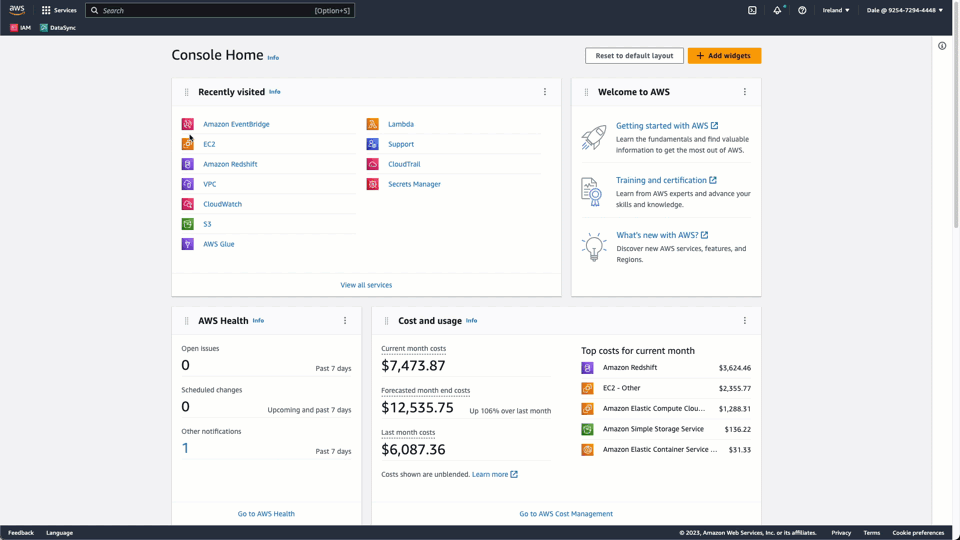Grab the AWS Health widget drag handle

point(186,321)
